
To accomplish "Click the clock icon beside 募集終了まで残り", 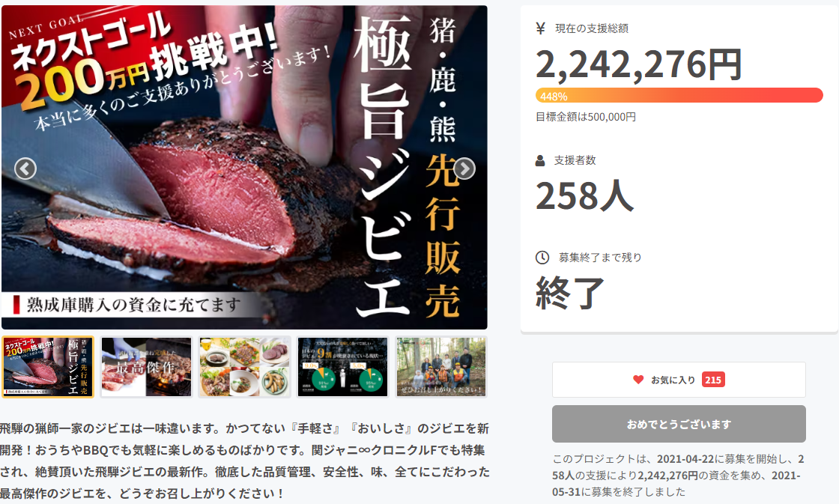I will [542, 258].
